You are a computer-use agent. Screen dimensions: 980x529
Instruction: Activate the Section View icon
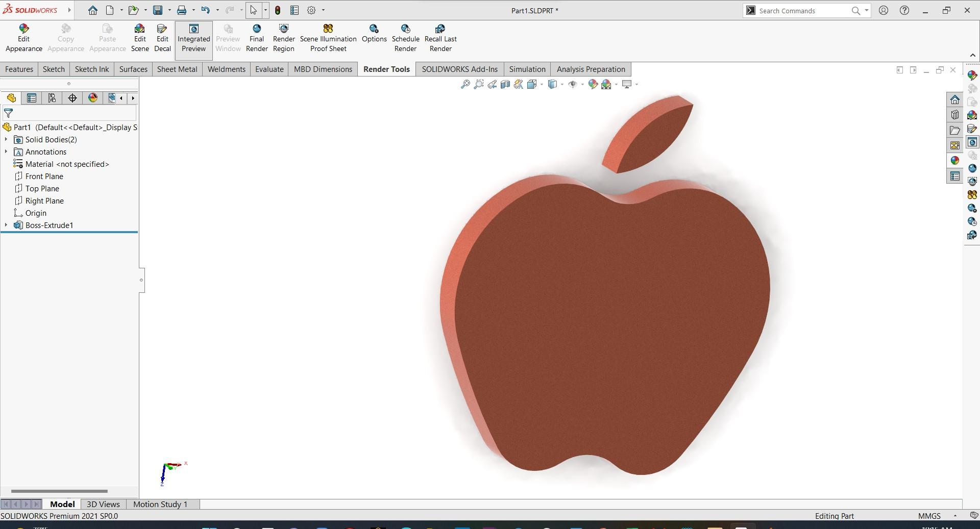coord(505,84)
